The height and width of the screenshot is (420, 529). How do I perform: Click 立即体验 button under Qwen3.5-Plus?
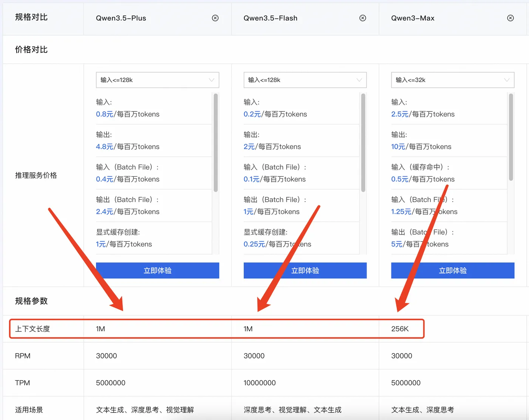coord(158,270)
